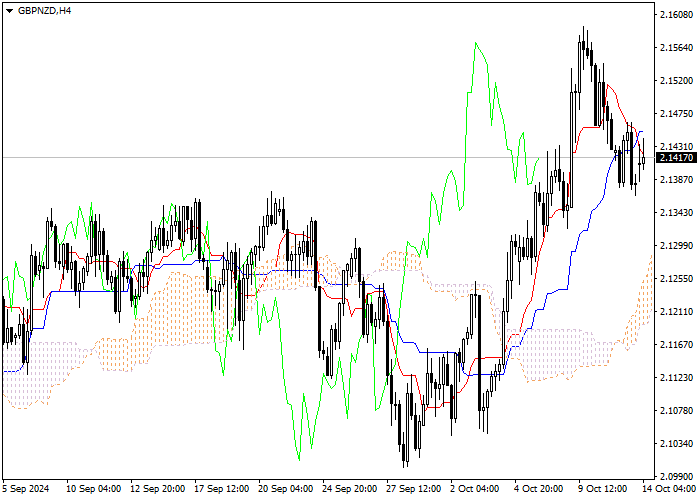Click the 17 Sep 12:00 time label
This screenshot has width=700, height=500.
point(222,489)
